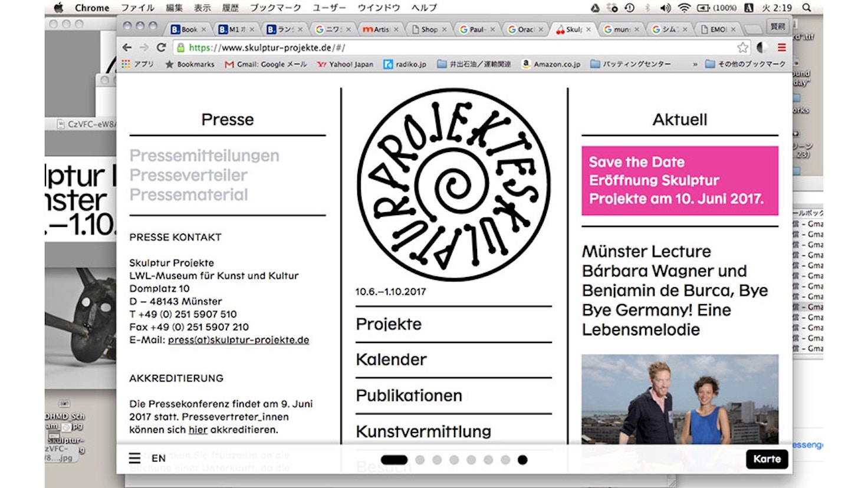Image resolution: width=868 pixels, height=488 pixels.
Task: Open the ブックマーク menu in menu bar
Action: (275, 8)
